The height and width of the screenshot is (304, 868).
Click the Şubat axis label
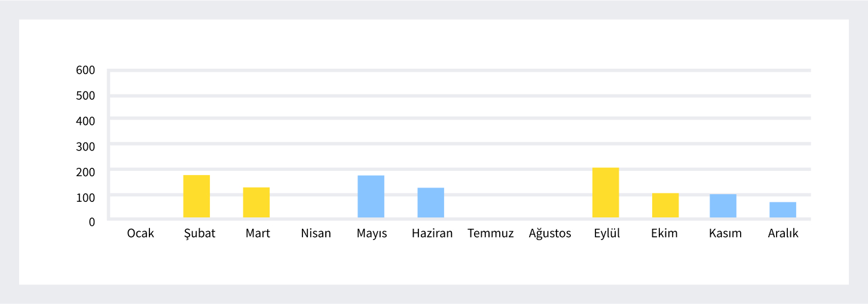(199, 234)
